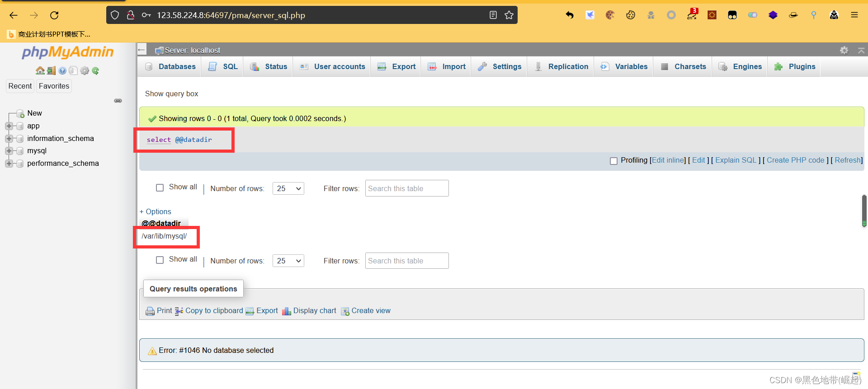Expand the performance_schema database tree

(9, 164)
